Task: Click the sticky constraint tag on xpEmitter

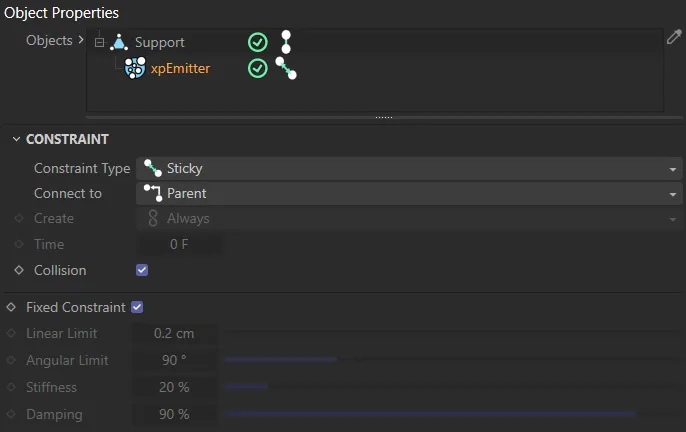Action: click(x=286, y=69)
